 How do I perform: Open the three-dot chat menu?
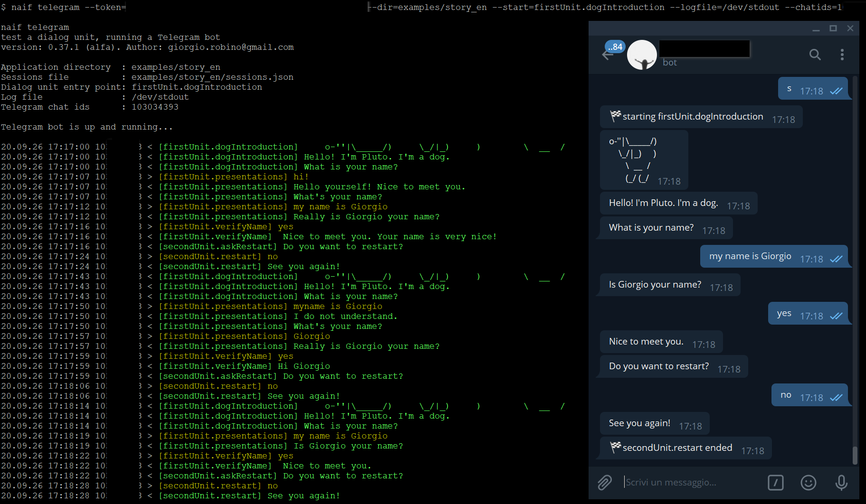tap(842, 55)
